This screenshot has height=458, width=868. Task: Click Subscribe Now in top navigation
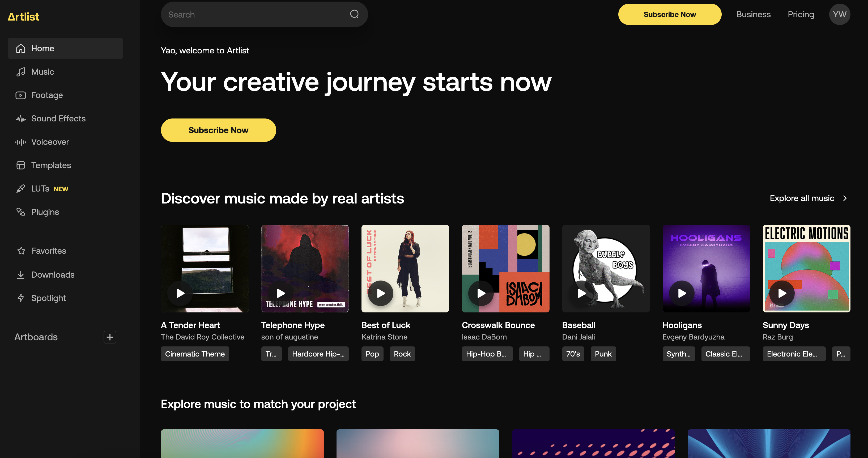tap(670, 14)
